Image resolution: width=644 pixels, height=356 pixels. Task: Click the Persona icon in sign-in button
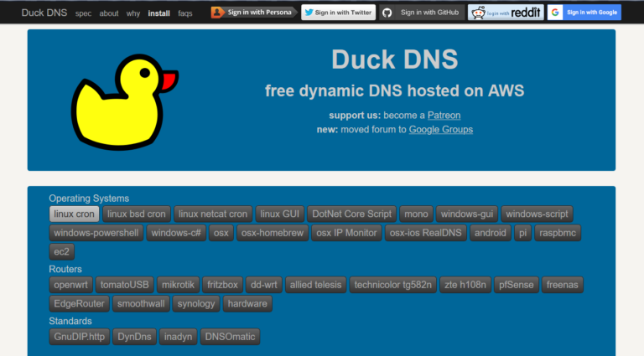tap(217, 13)
